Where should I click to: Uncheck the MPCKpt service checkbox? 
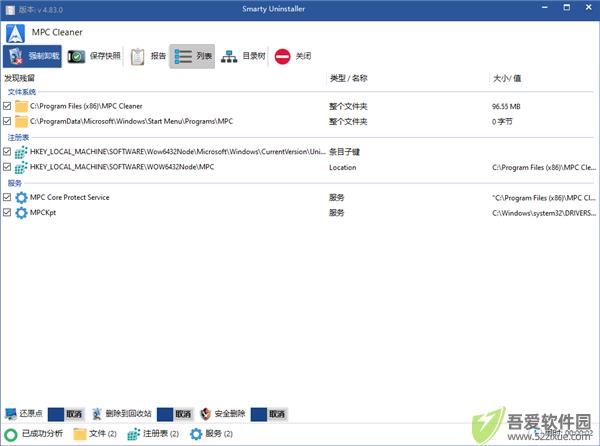click(7, 212)
